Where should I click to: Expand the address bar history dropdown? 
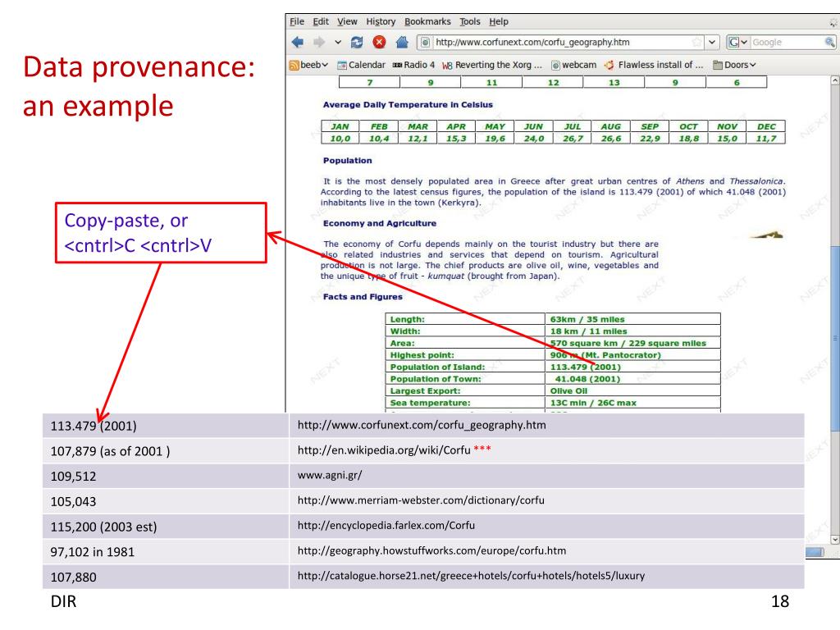(712, 42)
